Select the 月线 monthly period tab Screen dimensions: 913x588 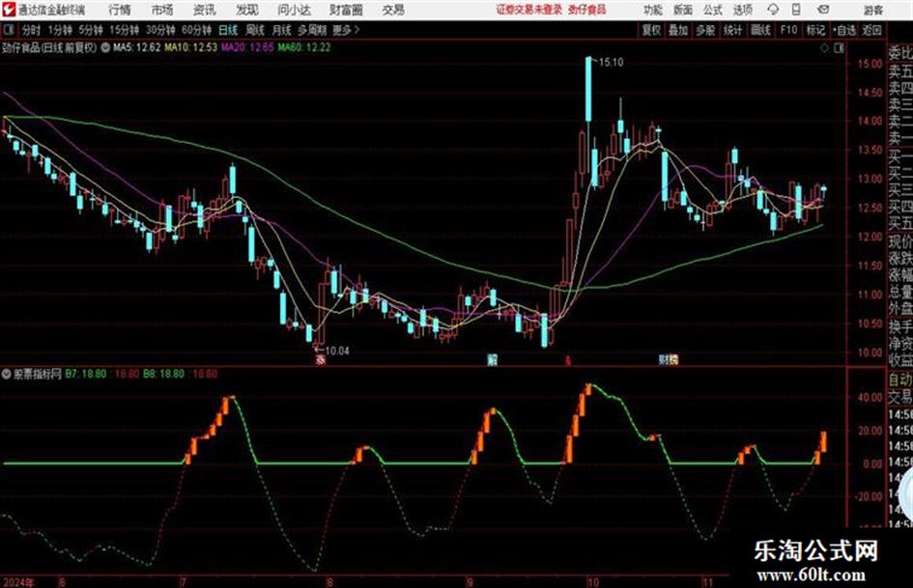pos(281,30)
